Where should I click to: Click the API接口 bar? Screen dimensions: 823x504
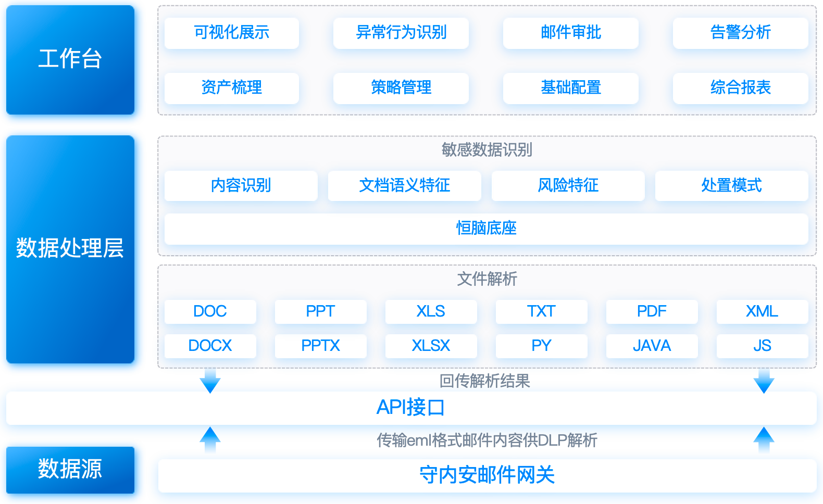pyautogui.click(x=411, y=408)
